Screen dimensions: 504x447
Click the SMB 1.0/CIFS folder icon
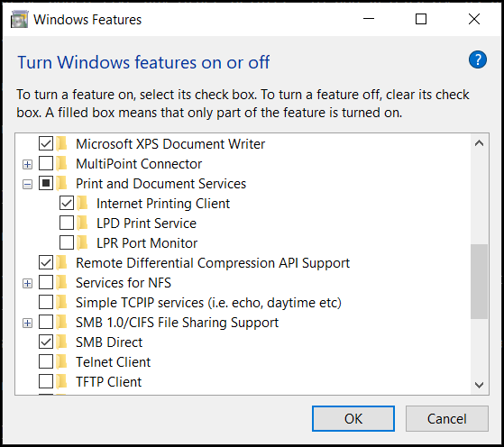tap(61, 323)
